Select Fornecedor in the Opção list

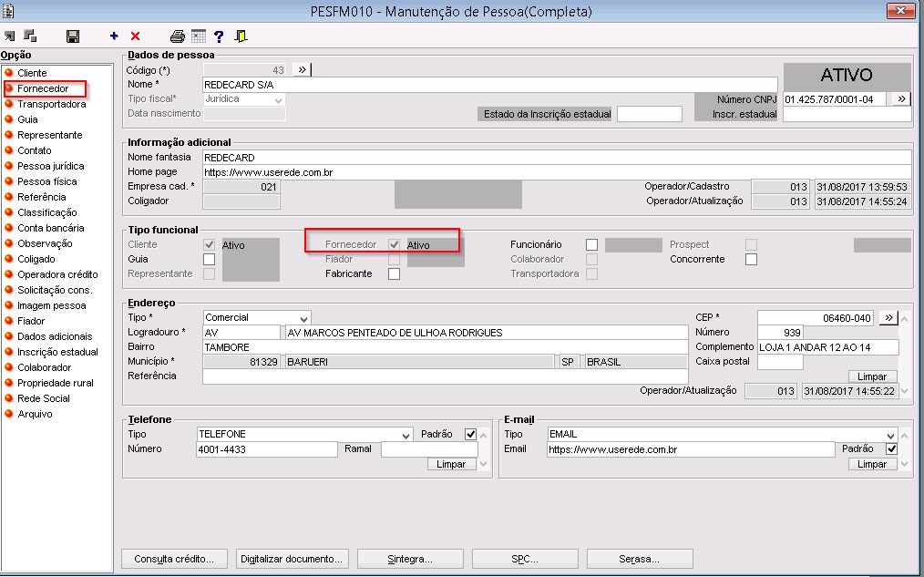pyautogui.click(x=43, y=88)
